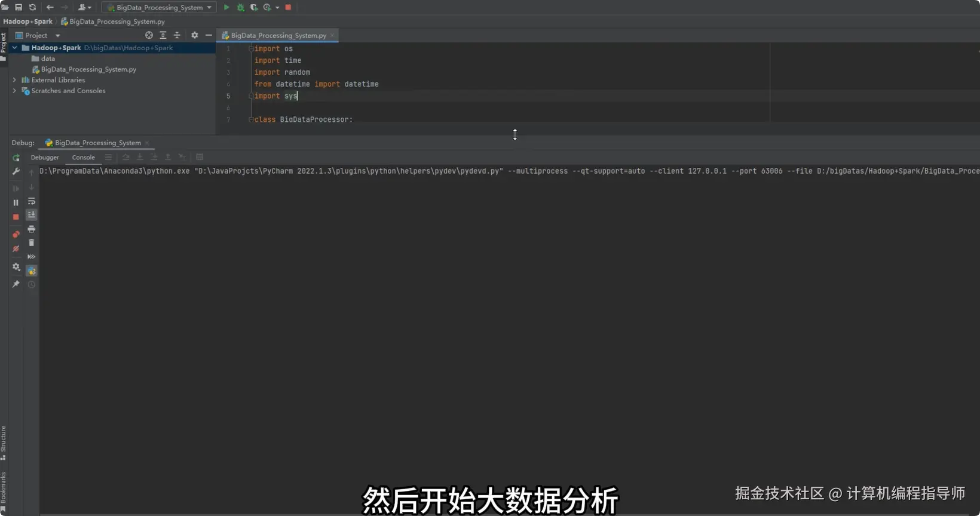Image resolution: width=980 pixels, height=516 pixels.
Task: Click the Down the Stack Trace arrow
Action: pyautogui.click(x=32, y=187)
